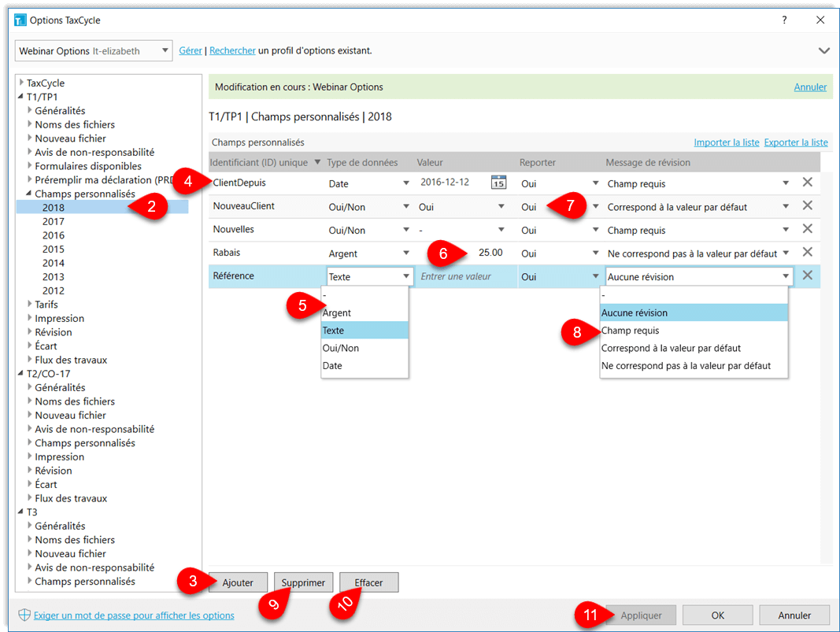Image resolution: width=840 pixels, height=632 pixels.
Task: Expand the Tarifs tree node
Action: coord(29,305)
